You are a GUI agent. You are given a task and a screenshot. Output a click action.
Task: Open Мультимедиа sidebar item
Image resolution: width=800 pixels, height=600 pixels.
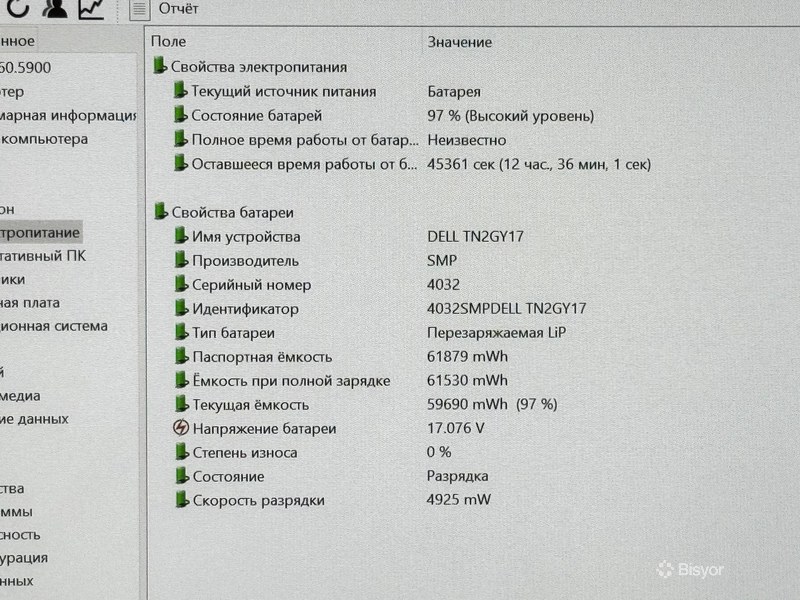pyautogui.click(x=20, y=395)
